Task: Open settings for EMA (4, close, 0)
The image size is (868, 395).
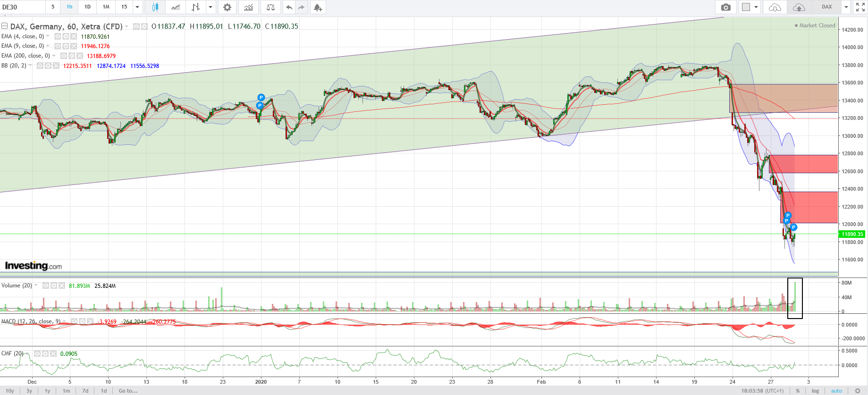Action: tap(66, 36)
